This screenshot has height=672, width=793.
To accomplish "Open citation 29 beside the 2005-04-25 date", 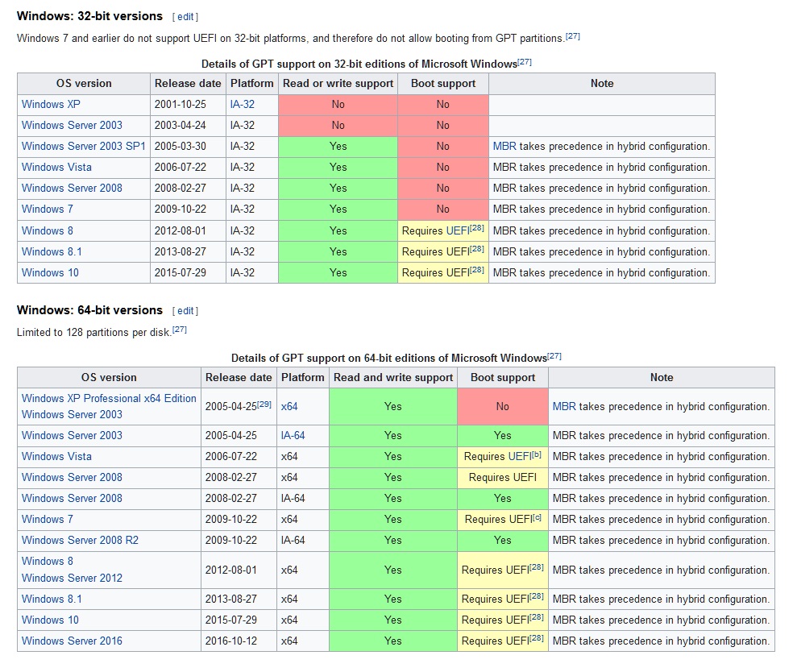I will click(x=264, y=404).
